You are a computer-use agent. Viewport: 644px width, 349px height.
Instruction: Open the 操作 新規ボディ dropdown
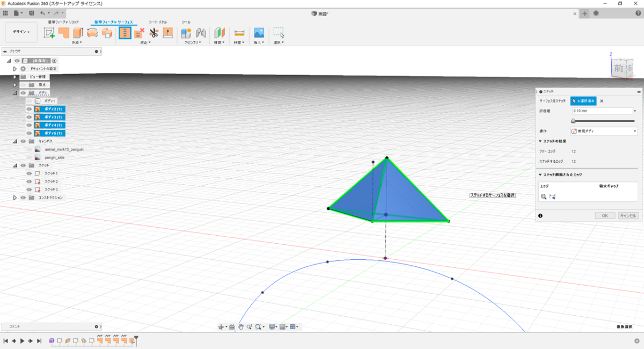tap(604, 131)
